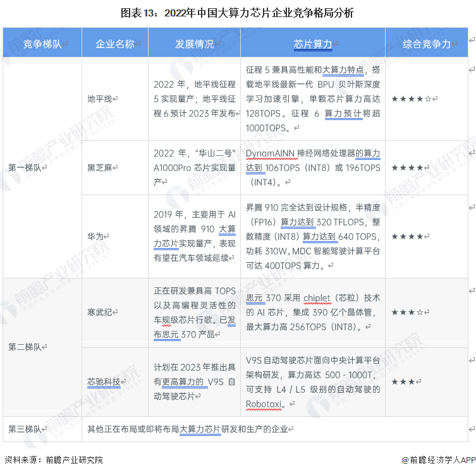
Task: Click 芯驰科技 development cell about V9S
Action: [195, 381]
